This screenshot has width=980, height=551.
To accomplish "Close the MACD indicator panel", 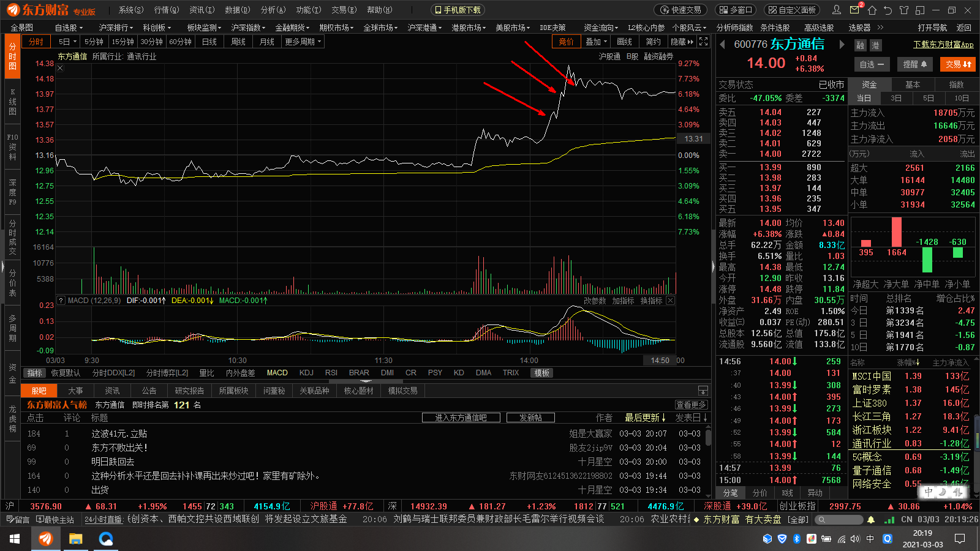I will [x=670, y=301].
